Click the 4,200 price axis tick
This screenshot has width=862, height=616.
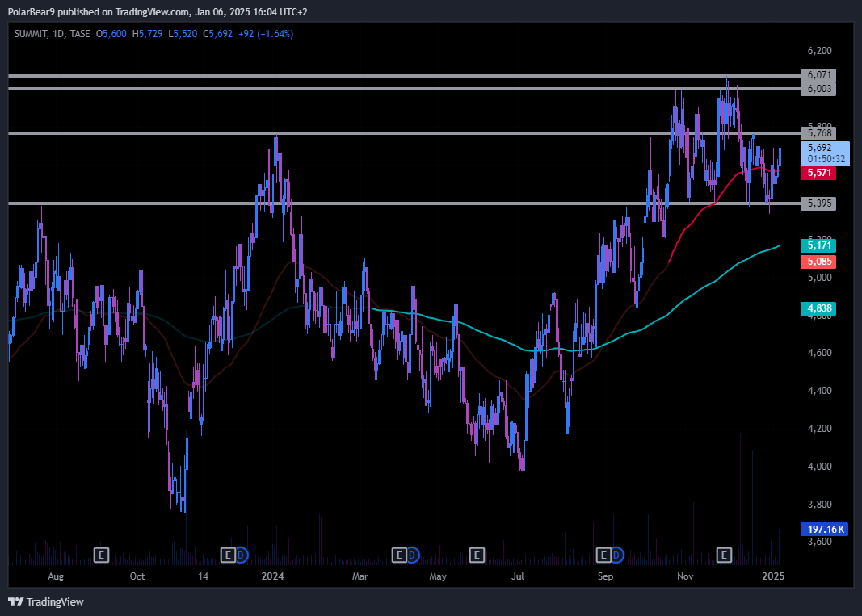819,429
